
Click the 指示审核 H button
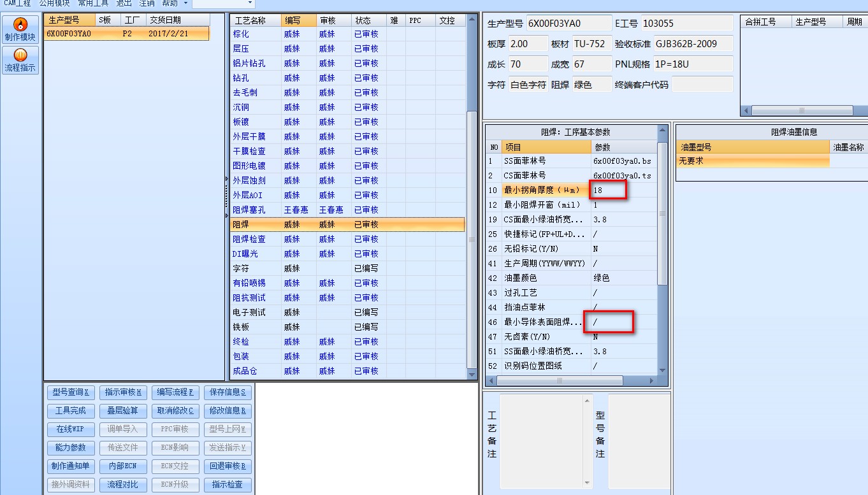click(123, 392)
